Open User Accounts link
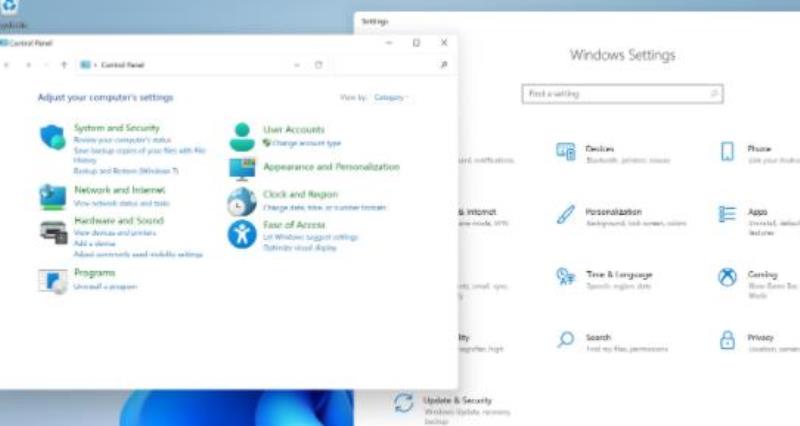This screenshot has height=426, width=800. (x=294, y=130)
